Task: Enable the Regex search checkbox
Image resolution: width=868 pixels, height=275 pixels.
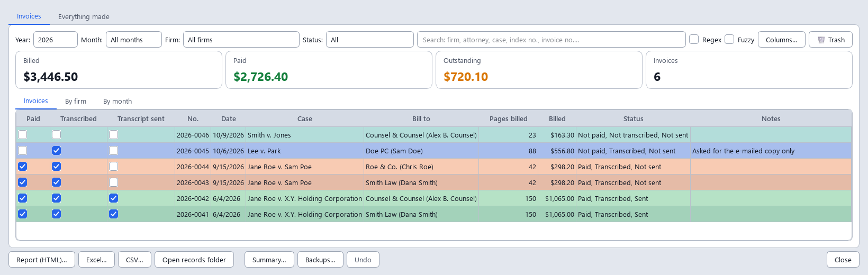Action: 694,39
